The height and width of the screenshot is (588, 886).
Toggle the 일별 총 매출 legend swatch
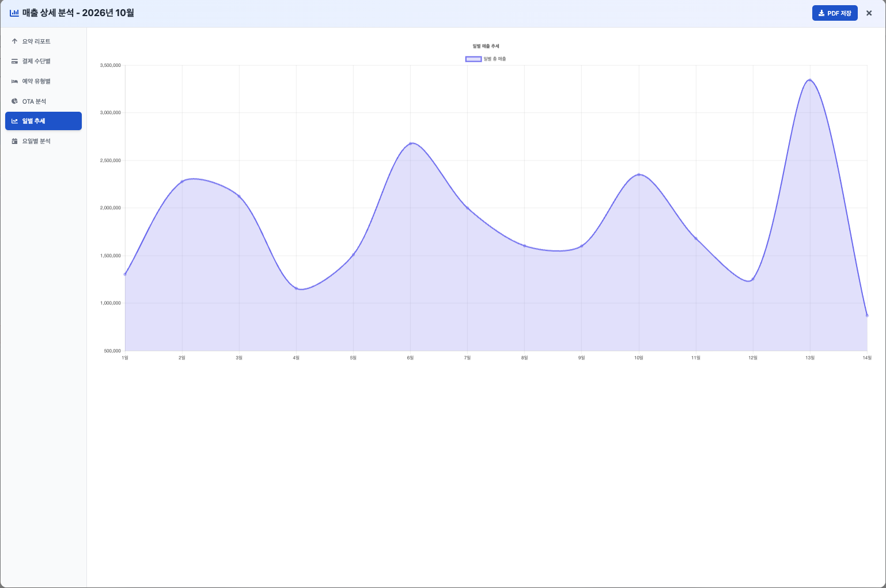(474, 59)
